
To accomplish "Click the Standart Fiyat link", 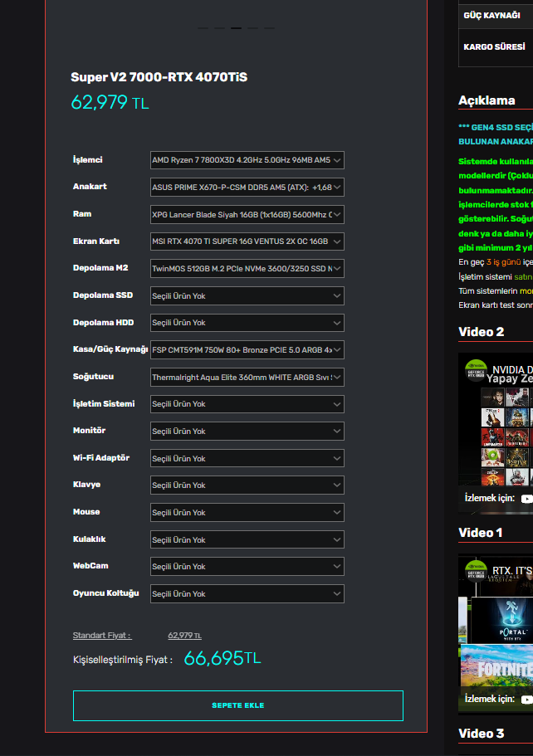I will tap(102, 636).
